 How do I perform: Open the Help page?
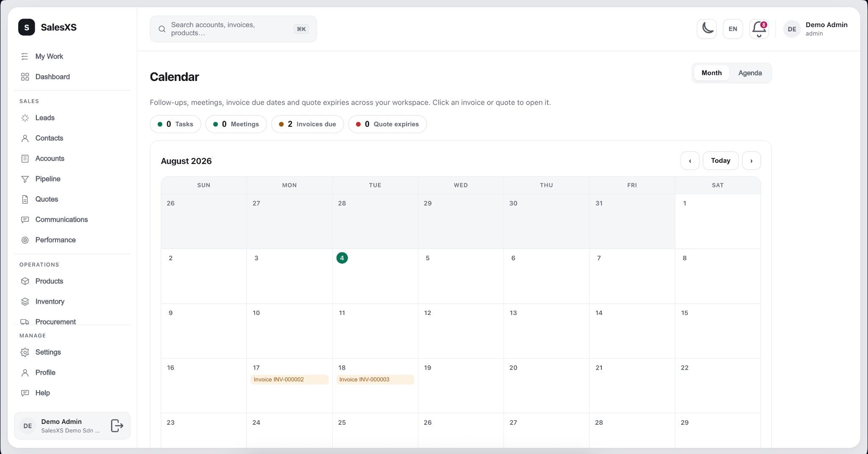(x=72, y=393)
